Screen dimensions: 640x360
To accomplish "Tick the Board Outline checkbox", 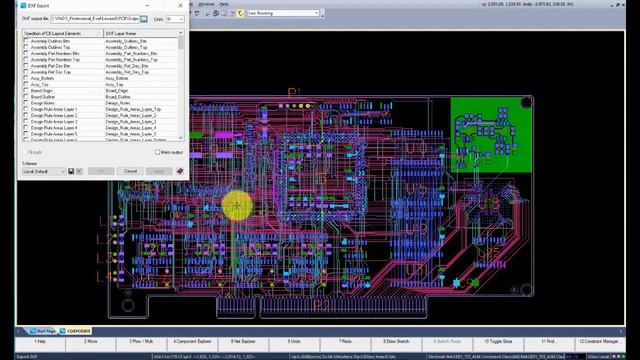I will tap(26, 97).
